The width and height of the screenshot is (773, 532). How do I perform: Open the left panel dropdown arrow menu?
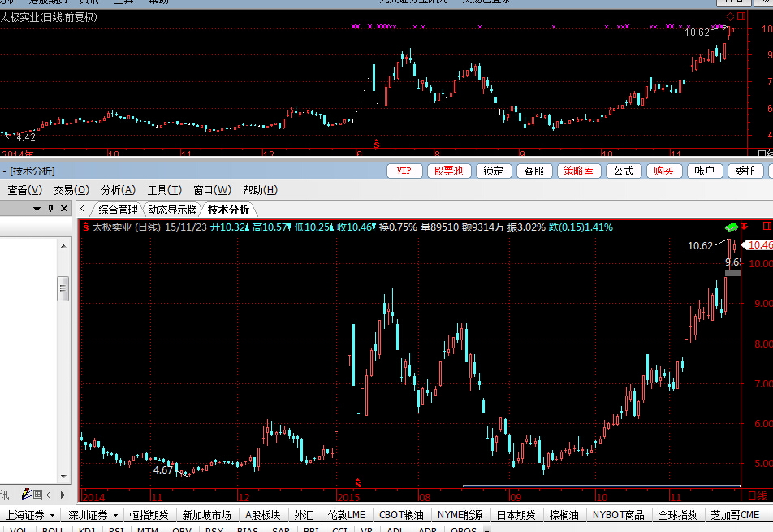point(37,209)
